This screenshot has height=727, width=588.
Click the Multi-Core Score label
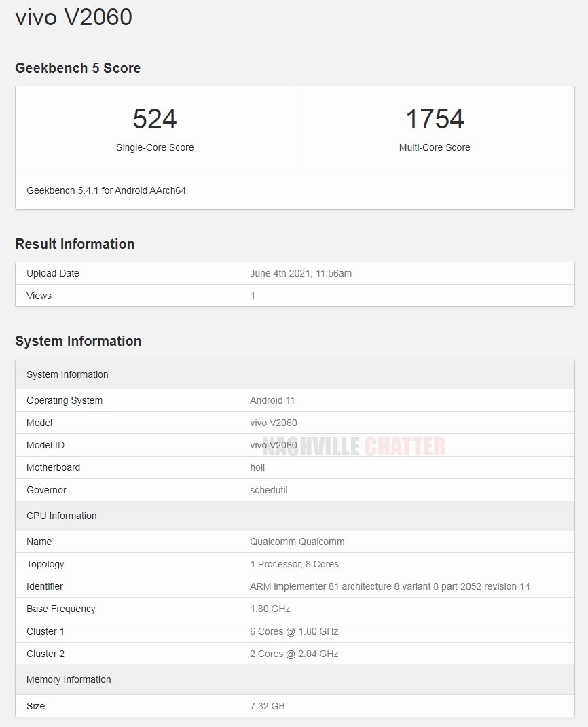pyautogui.click(x=435, y=147)
